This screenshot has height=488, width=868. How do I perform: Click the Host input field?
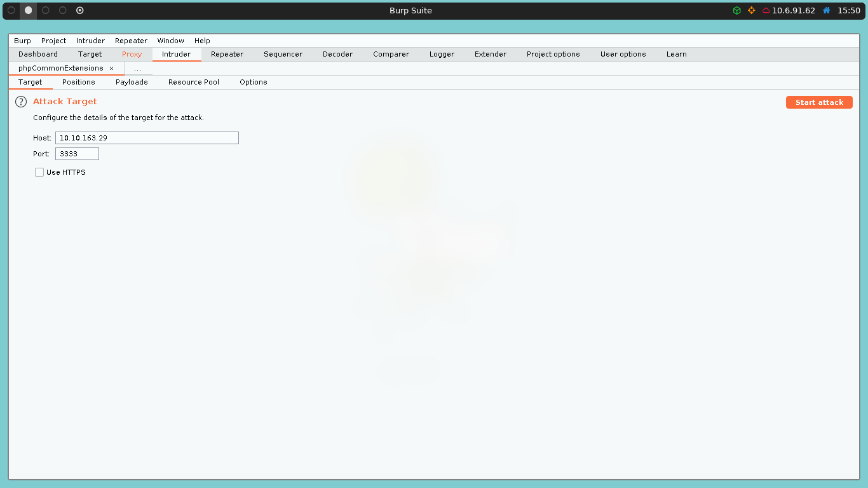[147, 138]
